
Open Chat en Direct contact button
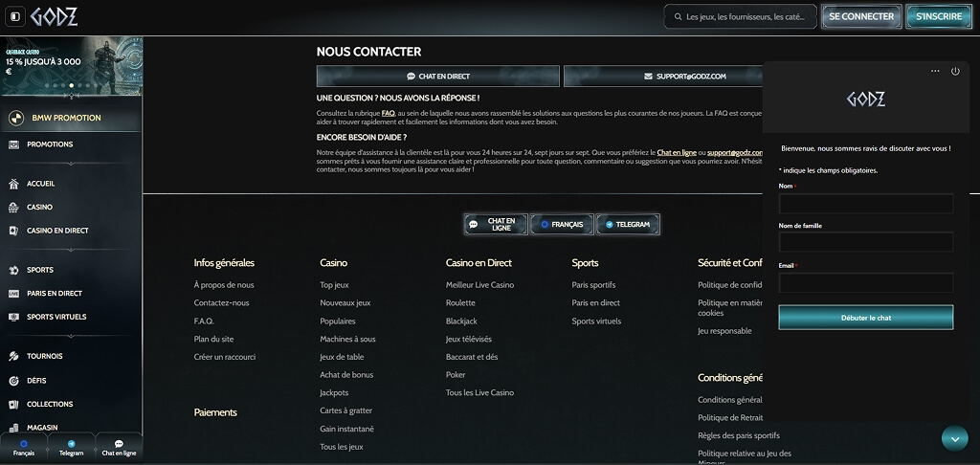pyautogui.click(x=438, y=77)
